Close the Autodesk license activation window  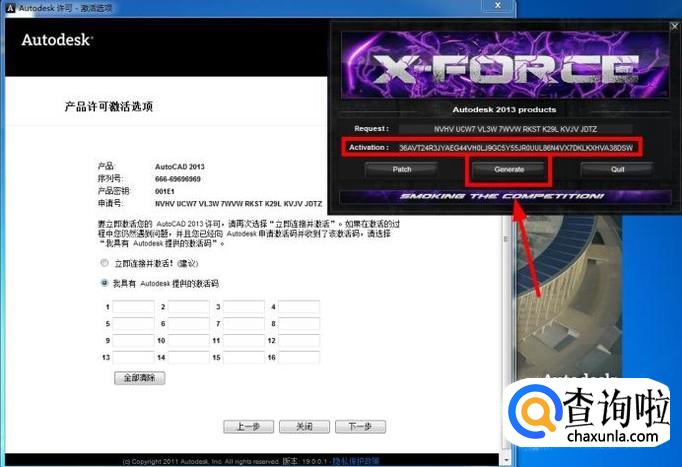[498, 5]
